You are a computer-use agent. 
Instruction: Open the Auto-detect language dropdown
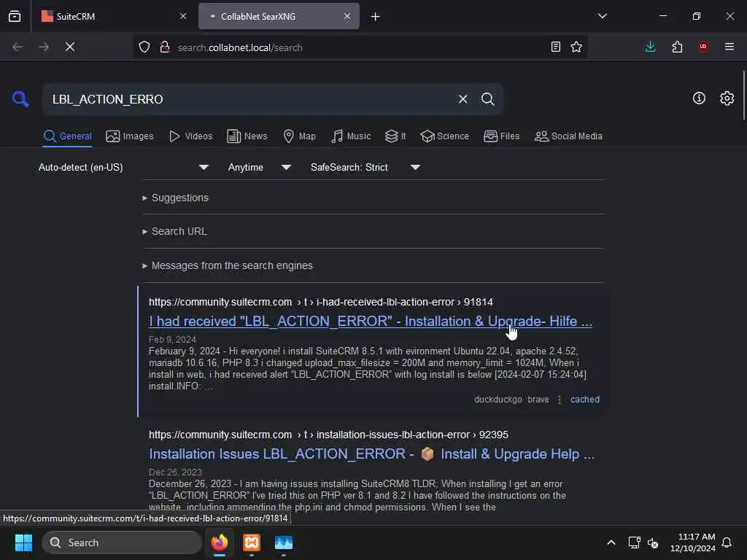tap(123, 167)
